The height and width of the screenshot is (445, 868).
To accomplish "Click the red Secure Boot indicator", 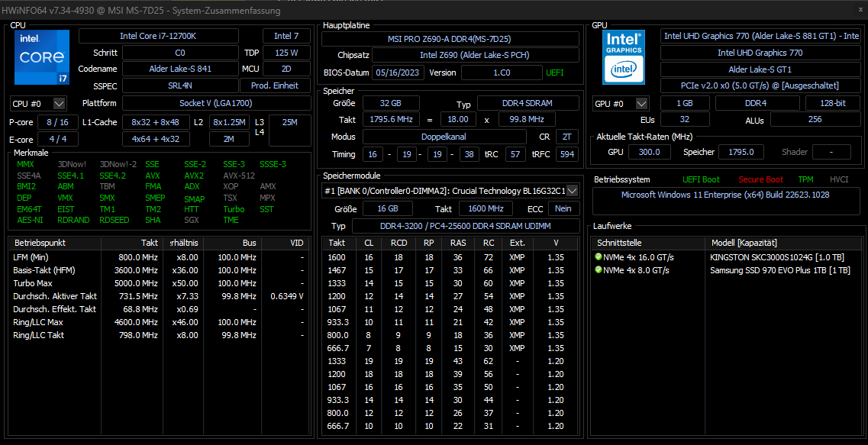I will point(760,179).
